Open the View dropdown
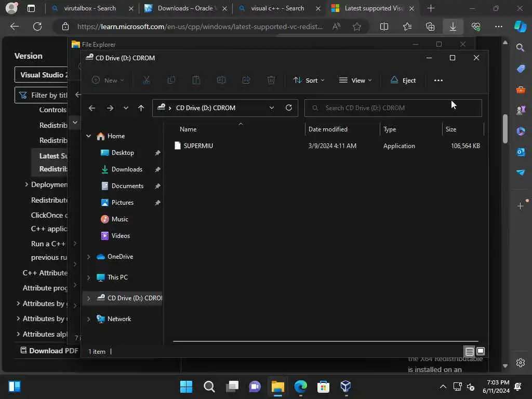The width and height of the screenshot is (532, 399). coord(355,81)
